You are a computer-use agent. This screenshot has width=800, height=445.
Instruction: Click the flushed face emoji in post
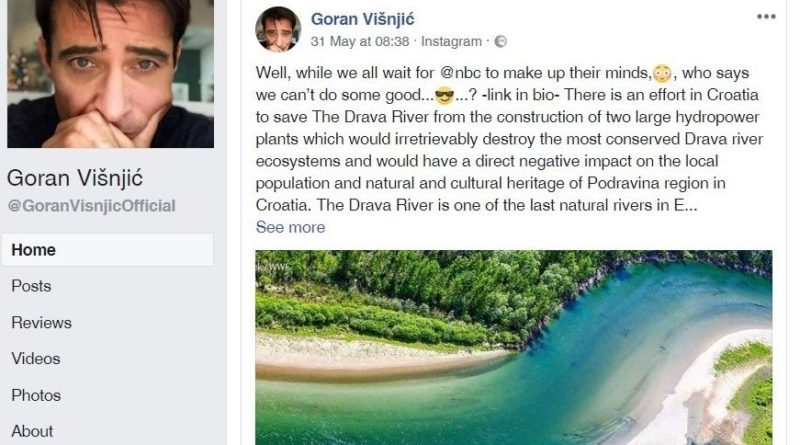(662, 73)
